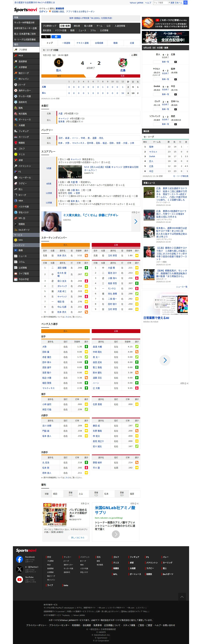Select the 卓球 paddle icon in sidebar
The height and width of the screenshot is (644, 202).
16,160
